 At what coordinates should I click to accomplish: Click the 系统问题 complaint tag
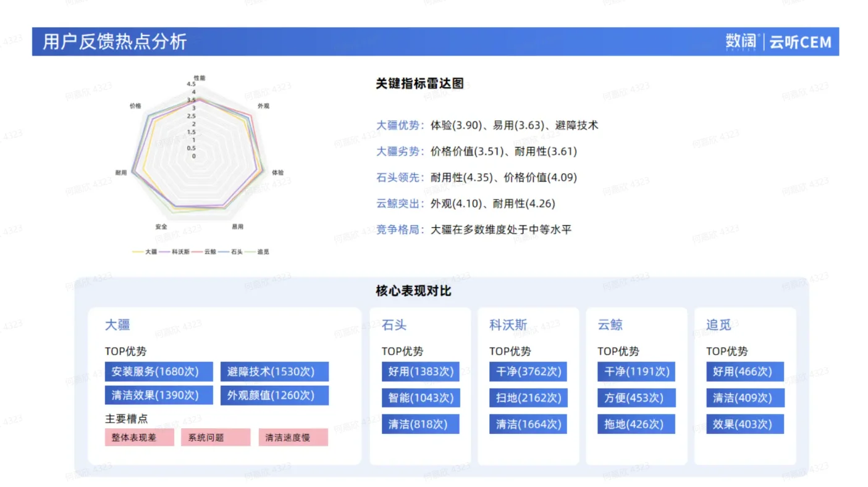(x=216, y=438)
